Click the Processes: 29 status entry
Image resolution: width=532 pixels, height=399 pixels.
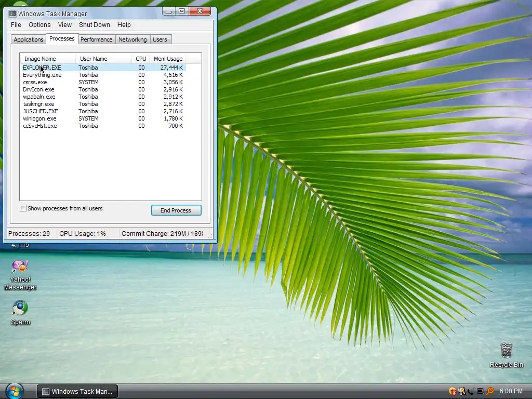(29, 234)
